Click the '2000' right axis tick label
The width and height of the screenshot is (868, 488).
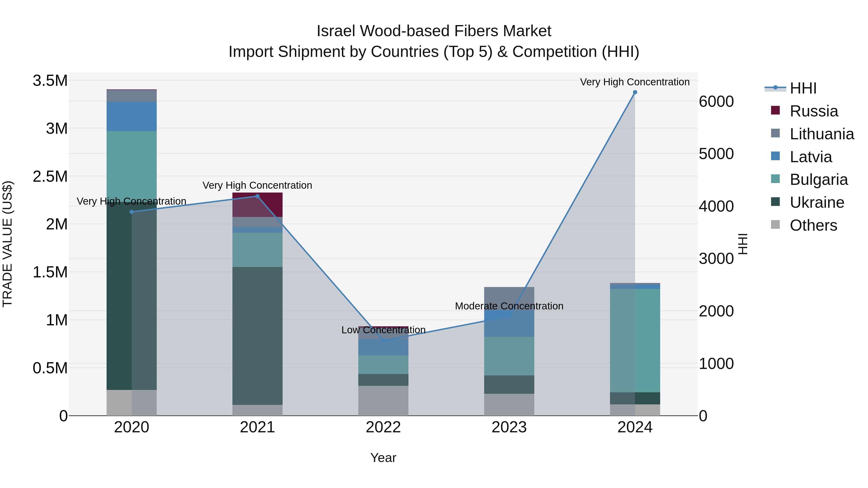tap(716, 311)
